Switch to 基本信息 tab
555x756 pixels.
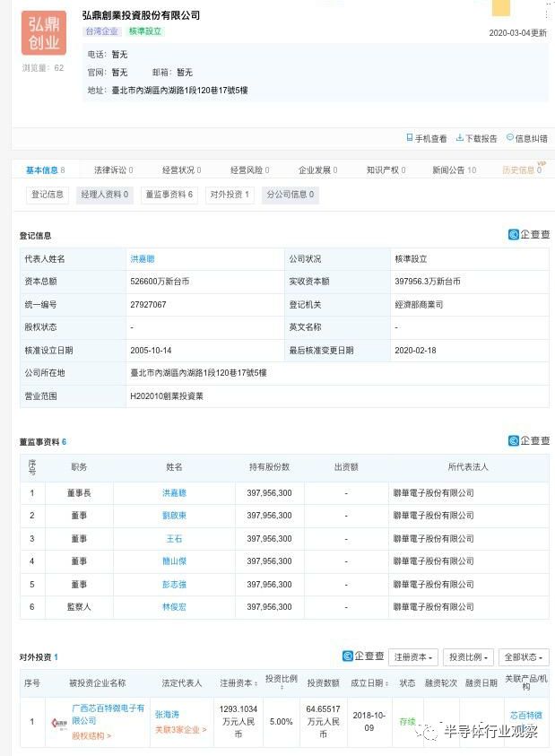(46, 170)
